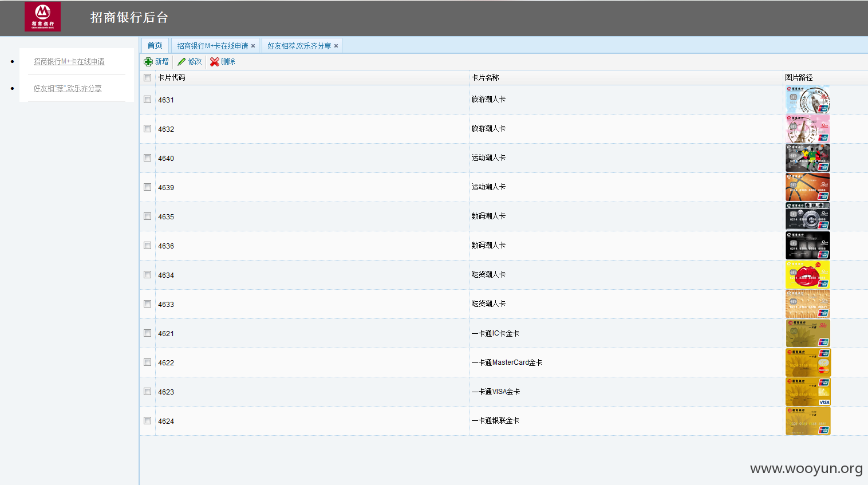Select the VISA gold card thumbnail 4623
This screenshot has width=868, height=485.
click(x=808, y=392)
